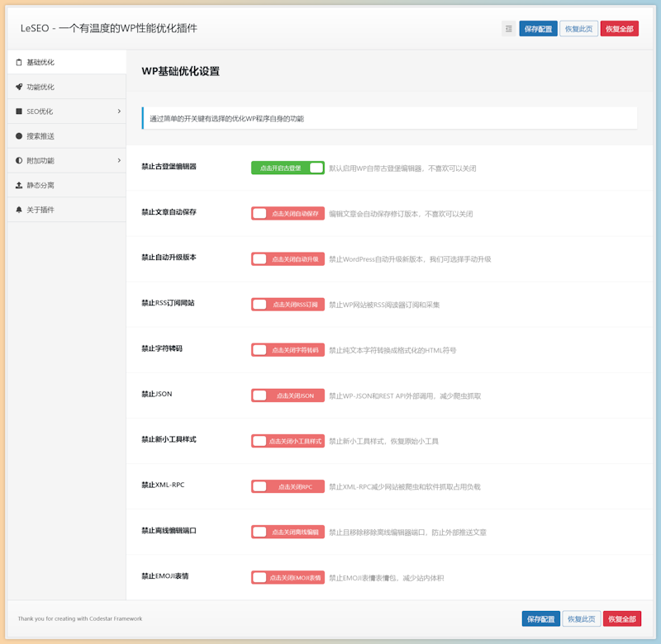Click the top 保存配置 button
Viewport: 661px width, 644px height.
coord(538,29)
